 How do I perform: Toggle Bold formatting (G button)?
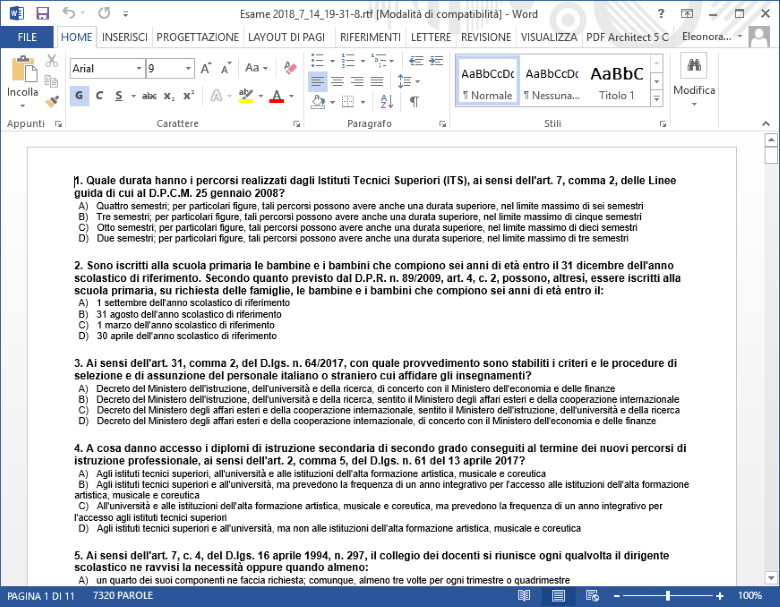[x=81, y=96]
